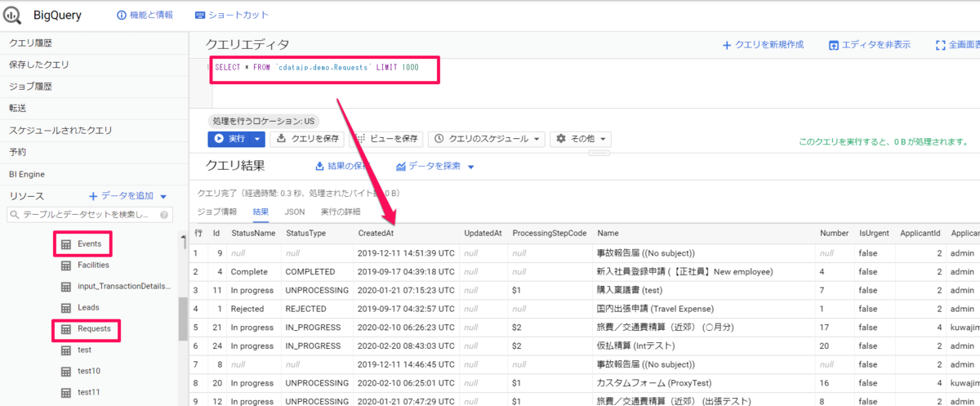Click the データを追加 button

point(122,196)
